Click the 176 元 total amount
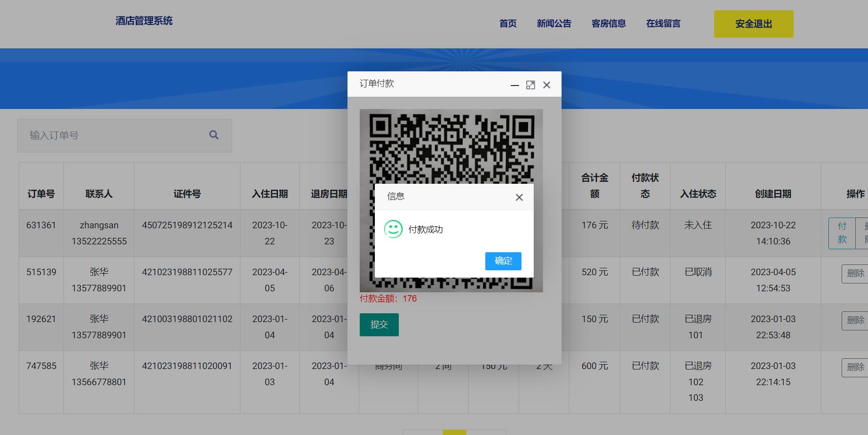The width and height of the screenshot is (868, 435). (x=595, y=225)
